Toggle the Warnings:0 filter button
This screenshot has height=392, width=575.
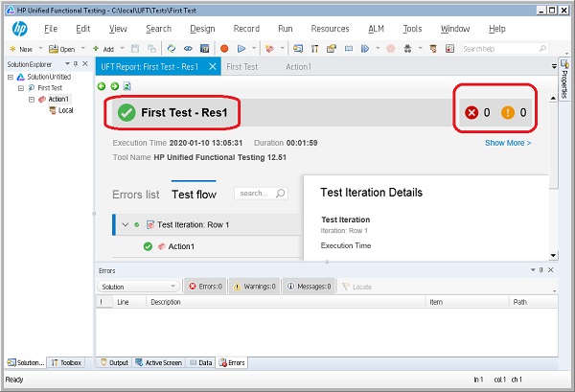[255, 287]
